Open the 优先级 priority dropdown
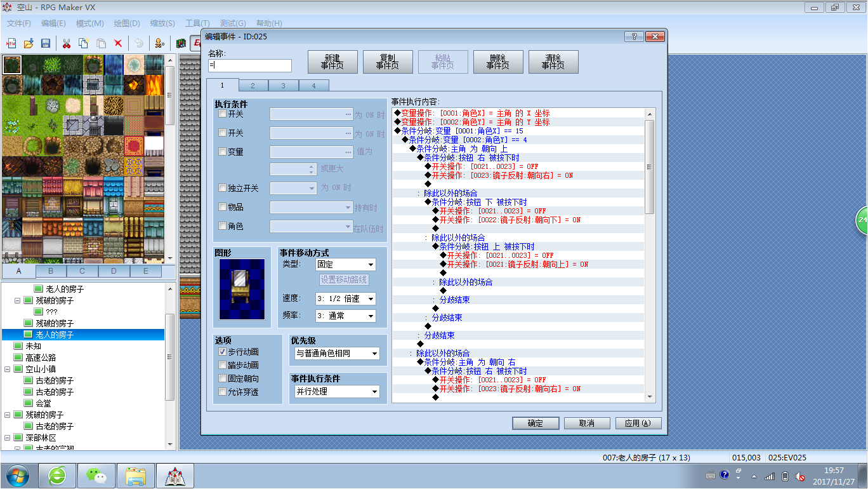868x489 pixels. (x=337, y=353)
